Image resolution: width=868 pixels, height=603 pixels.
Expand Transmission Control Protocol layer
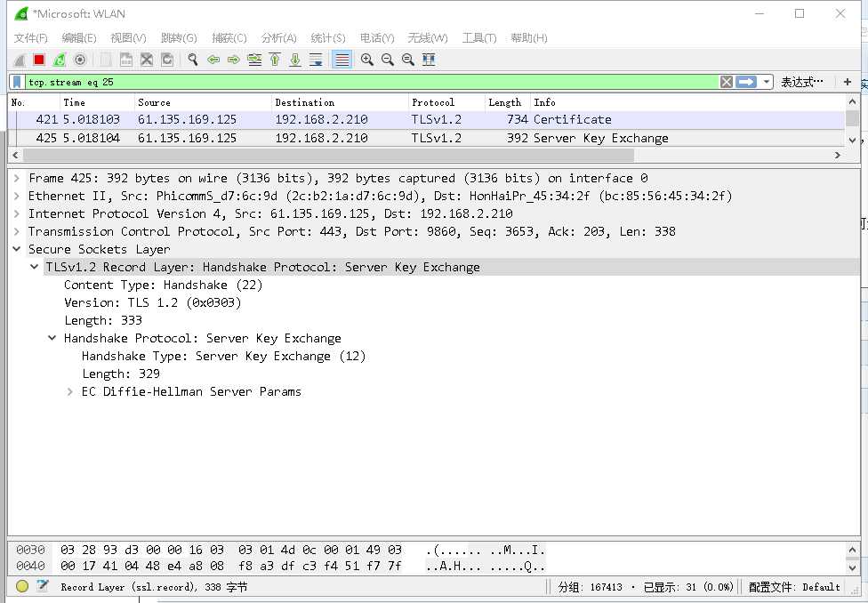coord(17,231)
